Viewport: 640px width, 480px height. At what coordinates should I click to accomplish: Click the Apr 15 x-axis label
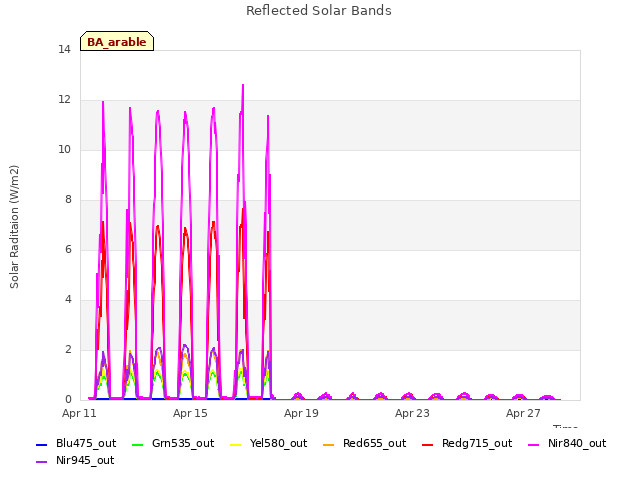(x=190, y=413)
